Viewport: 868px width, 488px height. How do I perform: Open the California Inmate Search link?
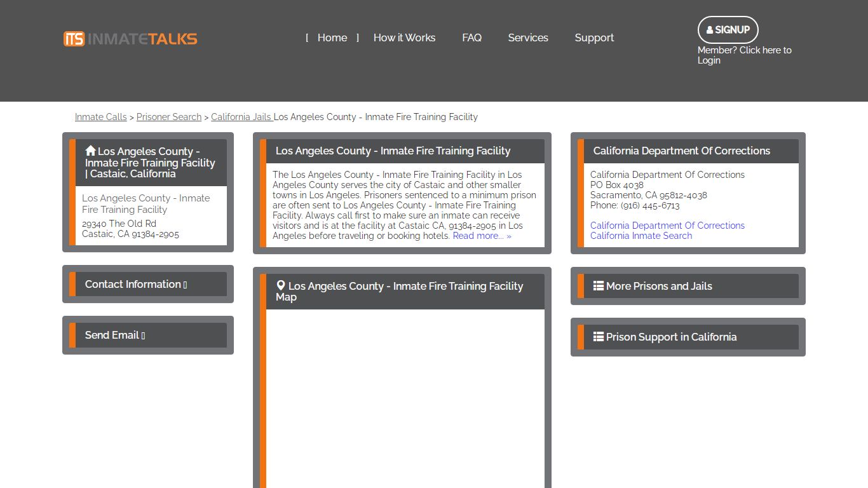coord(641,236)
